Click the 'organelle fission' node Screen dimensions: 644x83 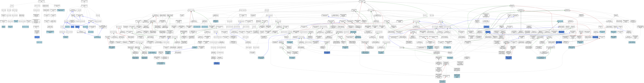346,32
